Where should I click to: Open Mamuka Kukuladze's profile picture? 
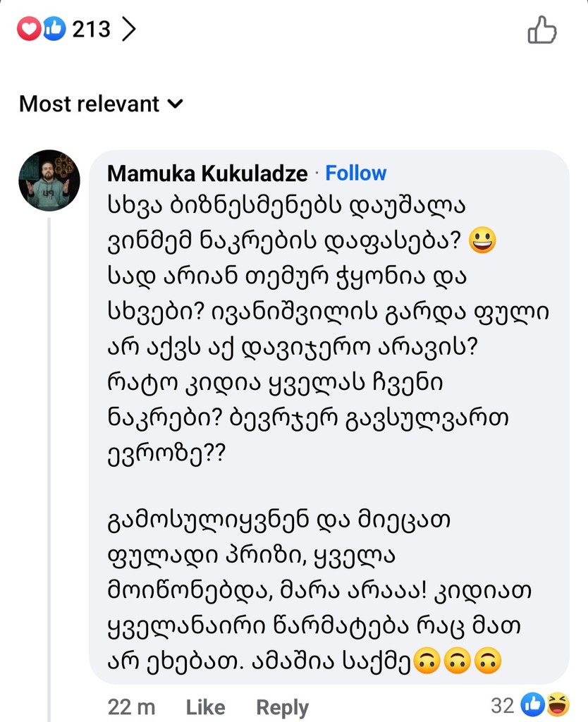(49, 180)
